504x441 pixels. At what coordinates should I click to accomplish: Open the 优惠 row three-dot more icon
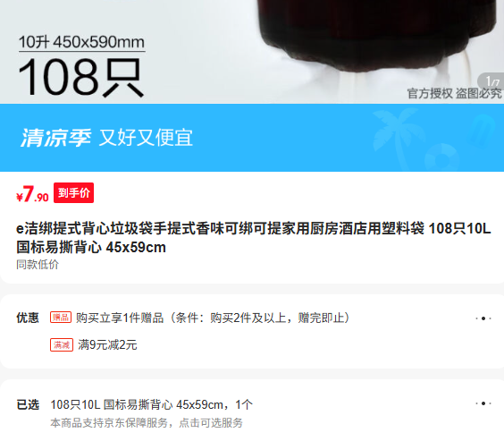[x=483, y=318]
